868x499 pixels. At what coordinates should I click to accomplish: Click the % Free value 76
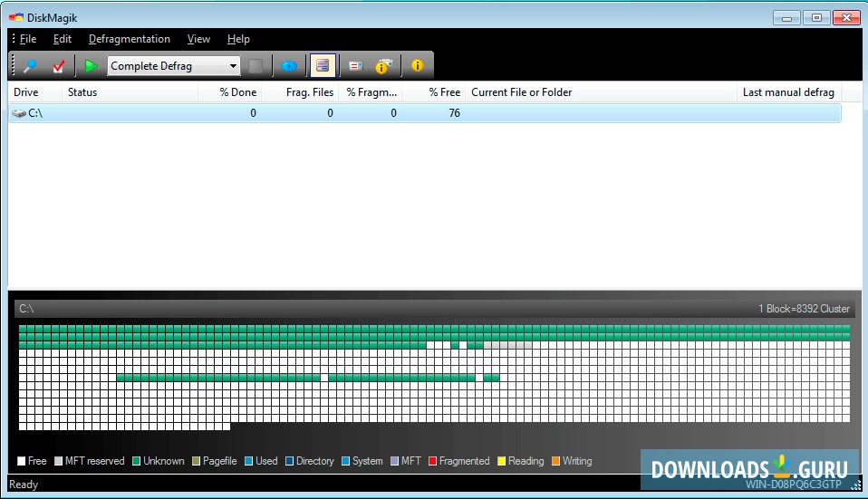[454, 113]
